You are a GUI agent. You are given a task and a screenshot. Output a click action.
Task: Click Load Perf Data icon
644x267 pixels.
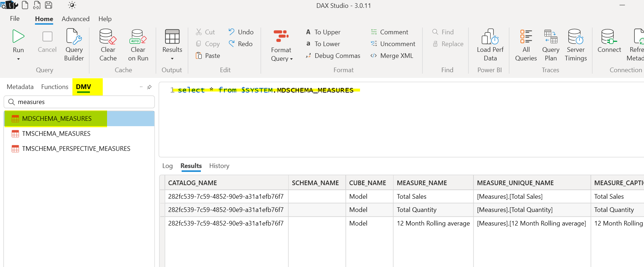click(490, 37)
